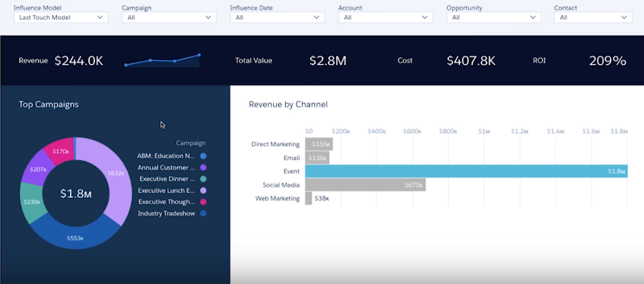
Task: Click the $244.0K revenue value
Action: point(79,61)
